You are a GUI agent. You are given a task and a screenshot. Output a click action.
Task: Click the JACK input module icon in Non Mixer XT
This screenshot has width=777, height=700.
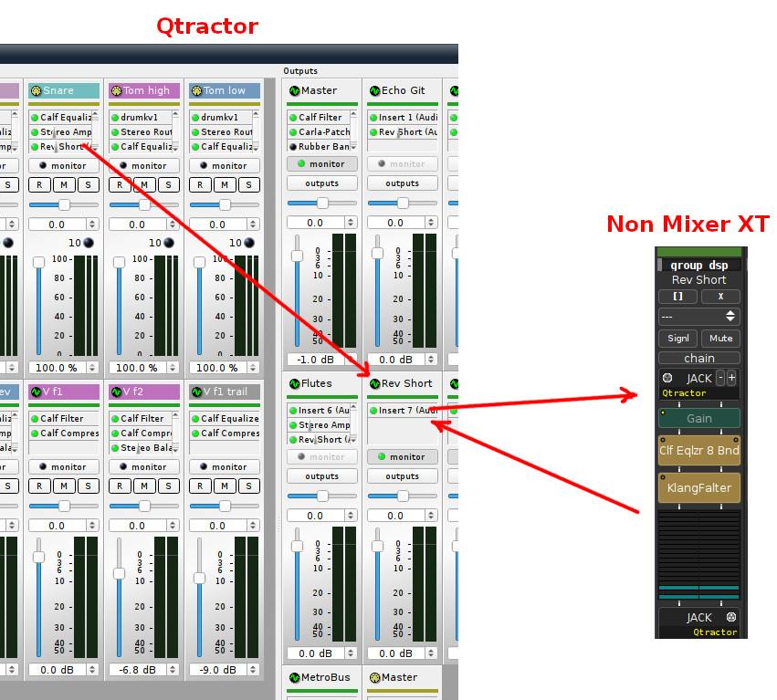tap(667, 378)
